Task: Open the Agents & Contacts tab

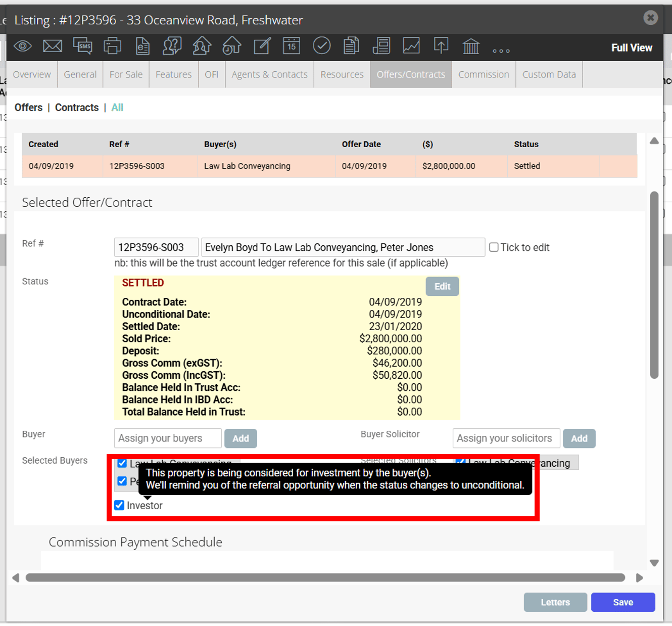Action: click(269, 74)
